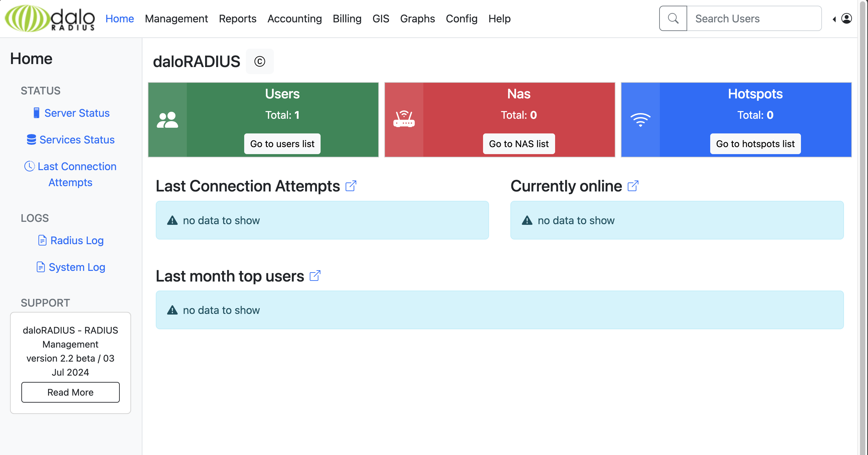The width and height of the screenshot is (868, 455).
Task: Open external link icon for Last month top users
Action: 315,276
